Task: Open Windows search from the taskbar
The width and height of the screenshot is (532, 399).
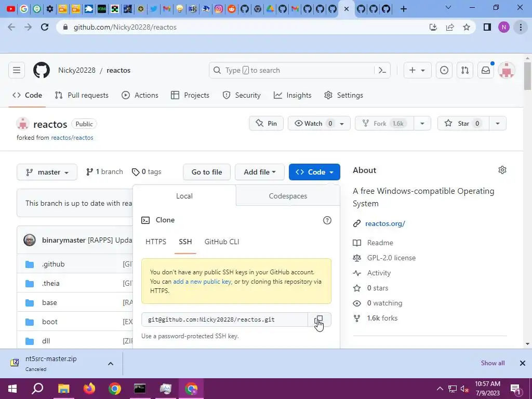Action: coord(37,389)
